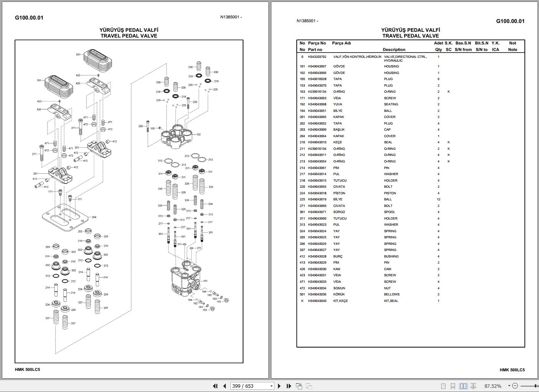Go to the first page
This screenshot has height=392, width=539.
pos(215,386)
